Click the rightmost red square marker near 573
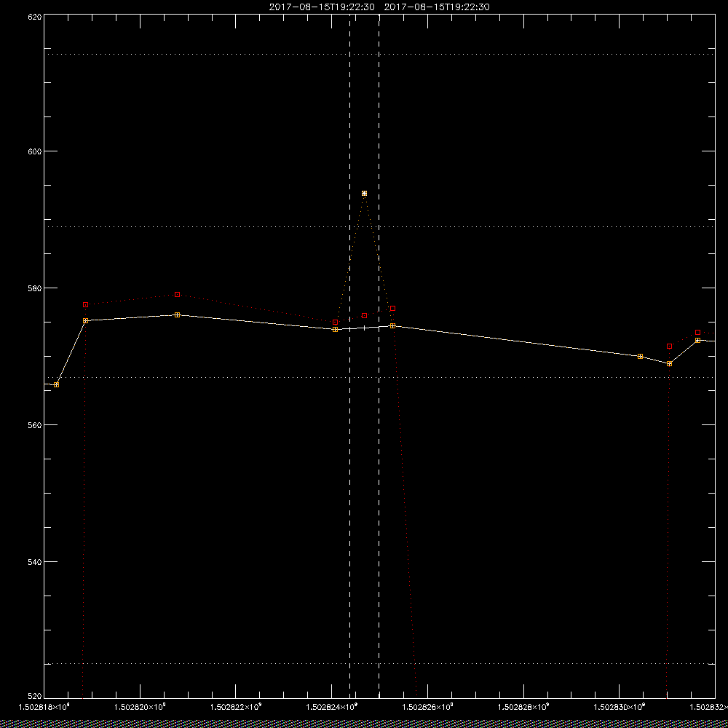This screenshot has height=728, width=728. pyautogui.click(x=698, y=333)
